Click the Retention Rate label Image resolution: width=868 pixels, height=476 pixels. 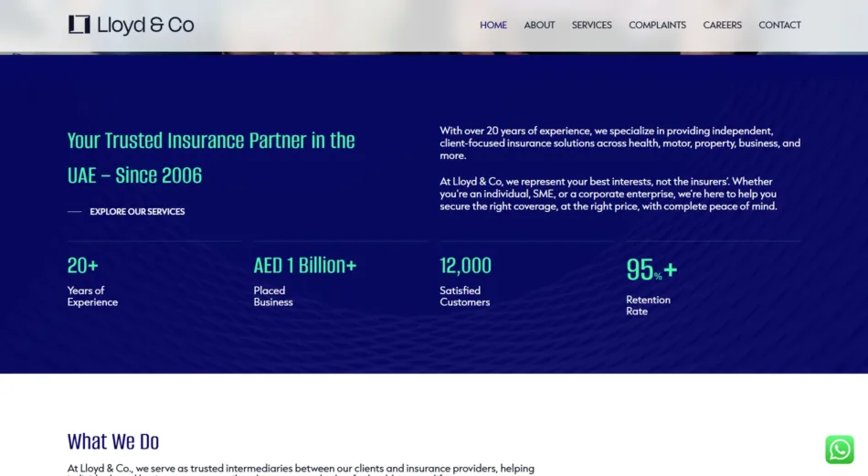pyautogui.click(x=648, y=305)
